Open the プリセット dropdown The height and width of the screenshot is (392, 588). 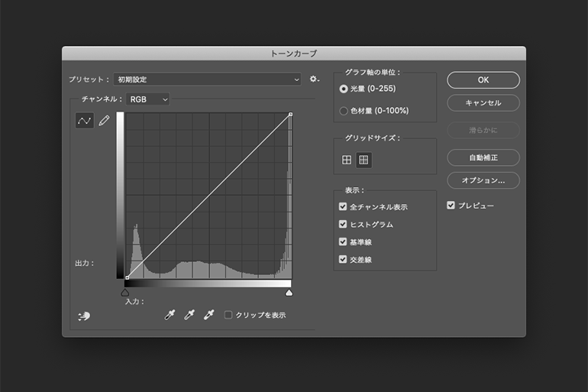coord(207,79)
